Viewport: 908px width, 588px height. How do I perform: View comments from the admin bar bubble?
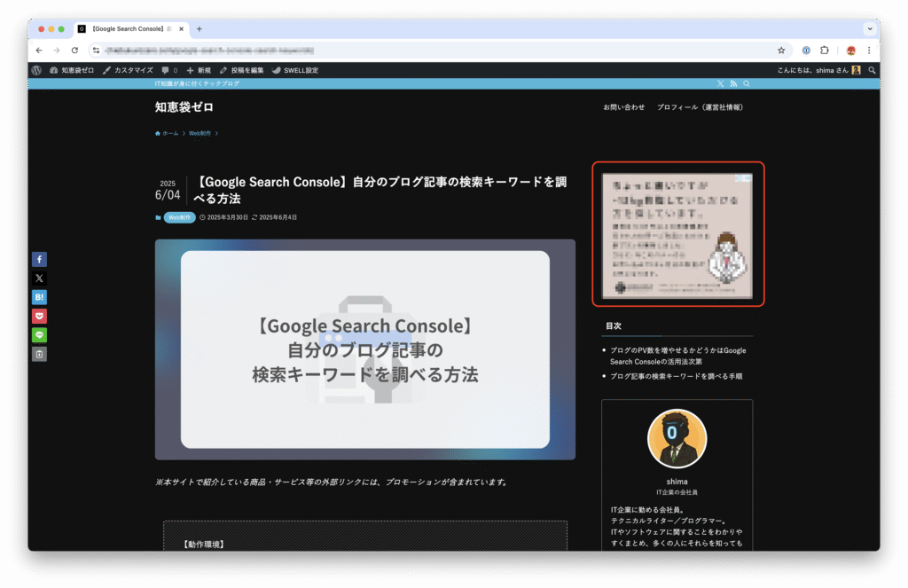pos(169,70)
